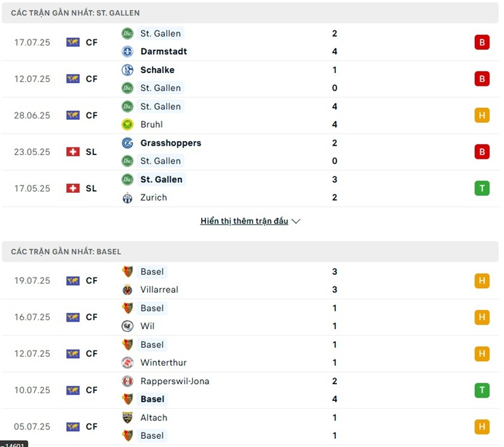504x447 pixels.
Task: Select Rapperswil-Jona team name
Action: pos(175,381)
